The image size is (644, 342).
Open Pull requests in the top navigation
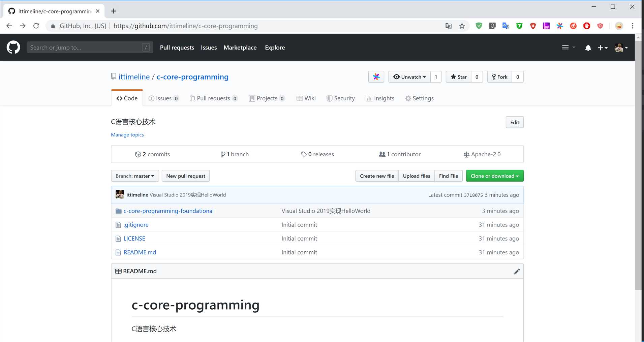coord(177,48)
